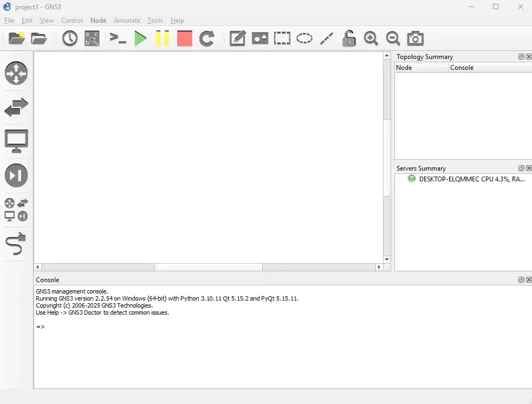Screen dimensions: 532x404
Task: Toggle the lock/unlock all items padlock
Action: (349, 38)
